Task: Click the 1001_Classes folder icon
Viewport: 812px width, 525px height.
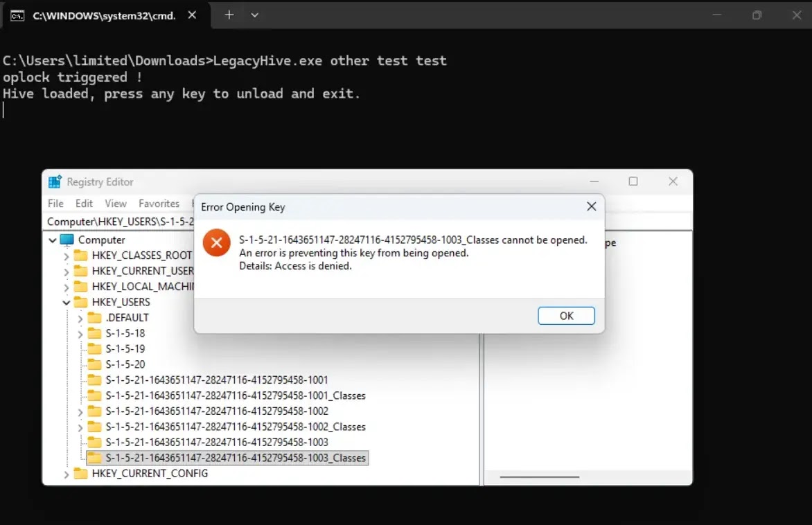Action: coord(95,395)
